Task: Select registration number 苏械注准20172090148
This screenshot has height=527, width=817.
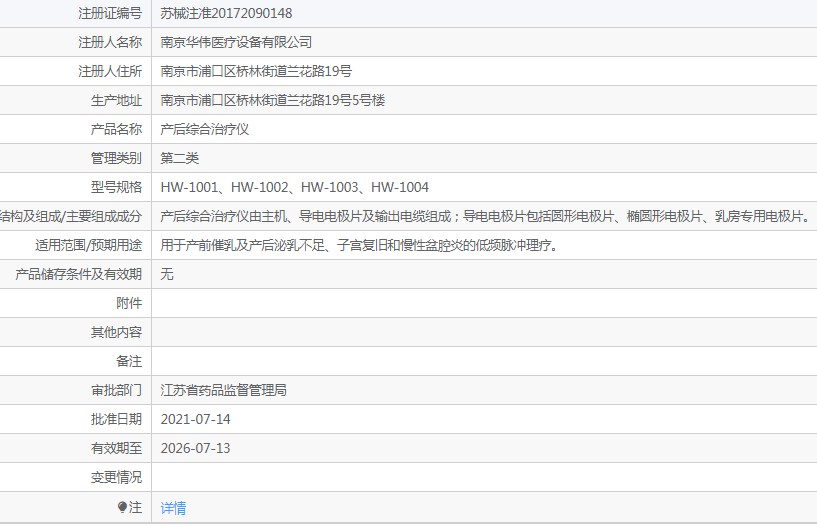Action: click(226, 13)
